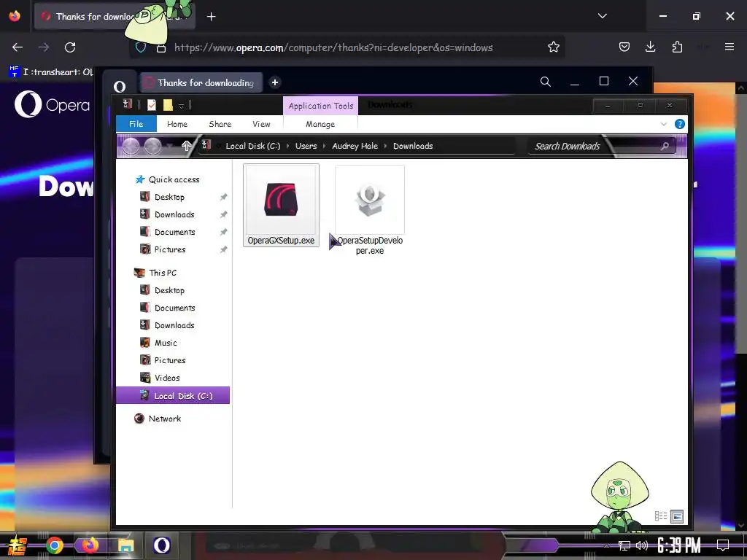Expand the dropdown after Local Disk (C:) breadcrumb
The width and height of the screenshot is (747, 560).
click(x=287, y=146)
